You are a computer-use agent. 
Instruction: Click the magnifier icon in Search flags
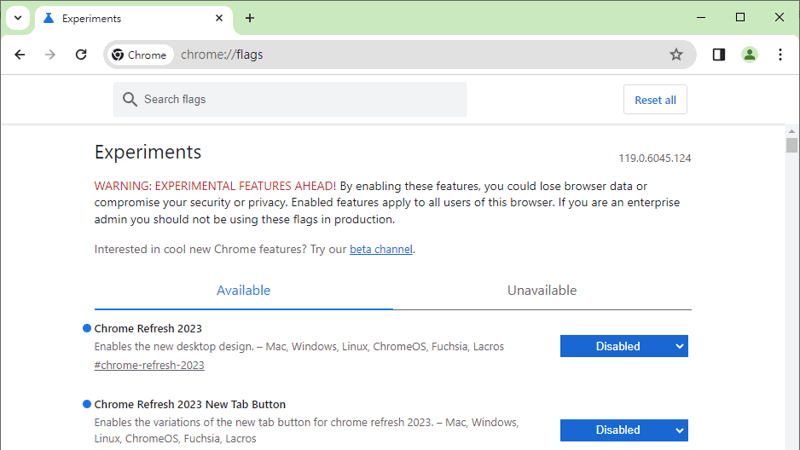pos(130,99)
